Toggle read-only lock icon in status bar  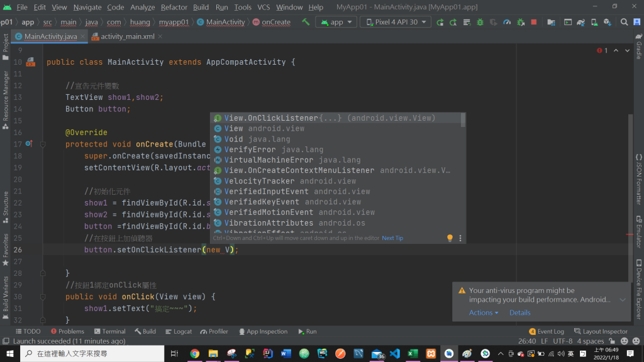click(613, 341)
